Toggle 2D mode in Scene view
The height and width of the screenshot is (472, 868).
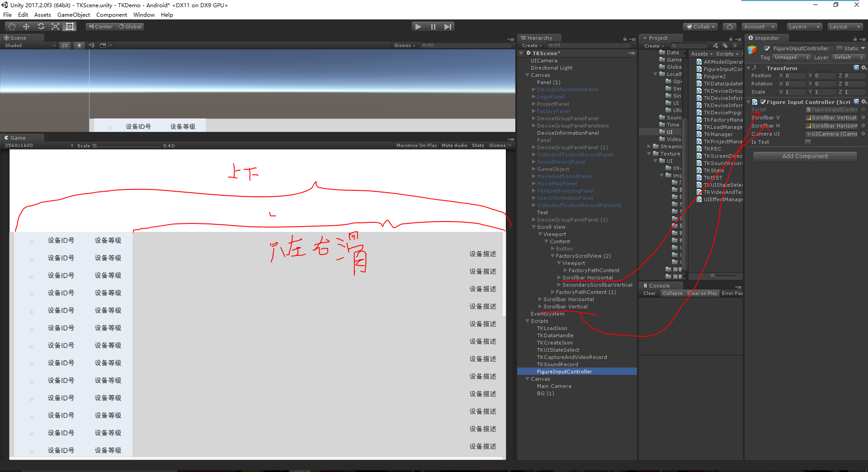(x=65, y=45)
